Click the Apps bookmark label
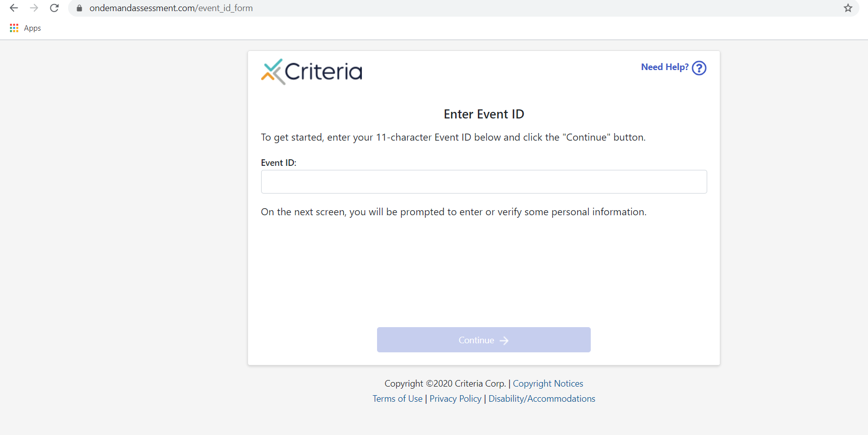868x435 pixels. coord(32,28)
